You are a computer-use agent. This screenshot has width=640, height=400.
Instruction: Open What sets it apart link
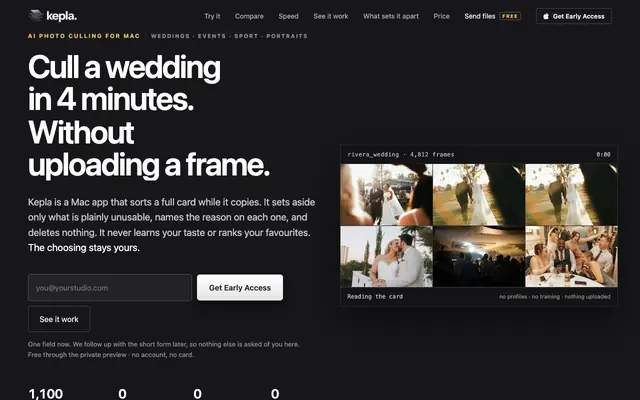tap(391, 16)
